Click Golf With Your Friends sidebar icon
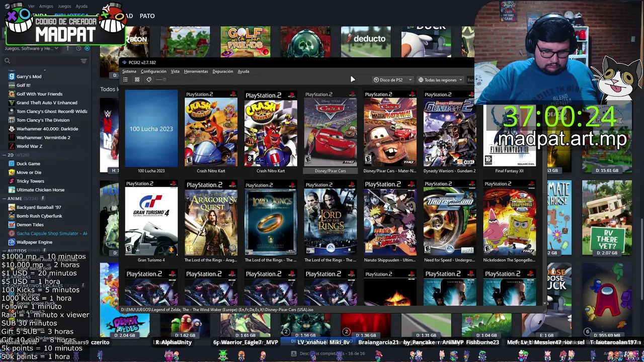Viewport: 644px width, 362px height. point(12,94)
